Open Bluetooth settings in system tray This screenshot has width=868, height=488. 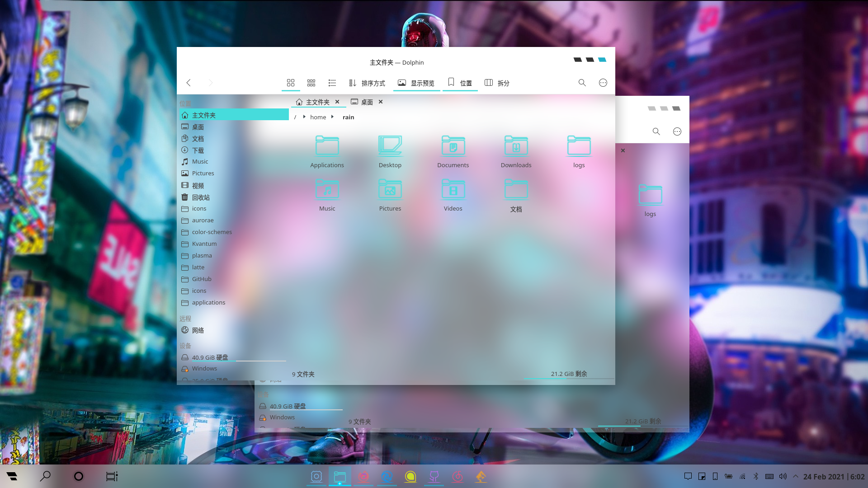(x=756, y=476)
